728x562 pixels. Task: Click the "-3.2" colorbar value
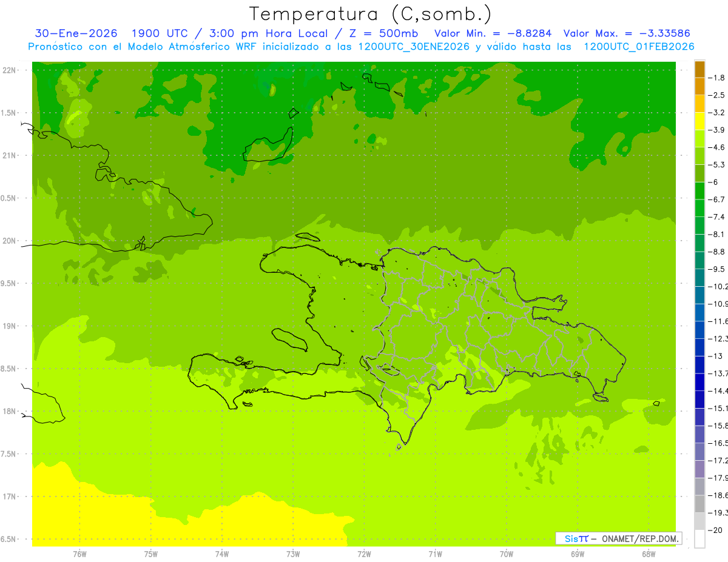click(718, 113)
